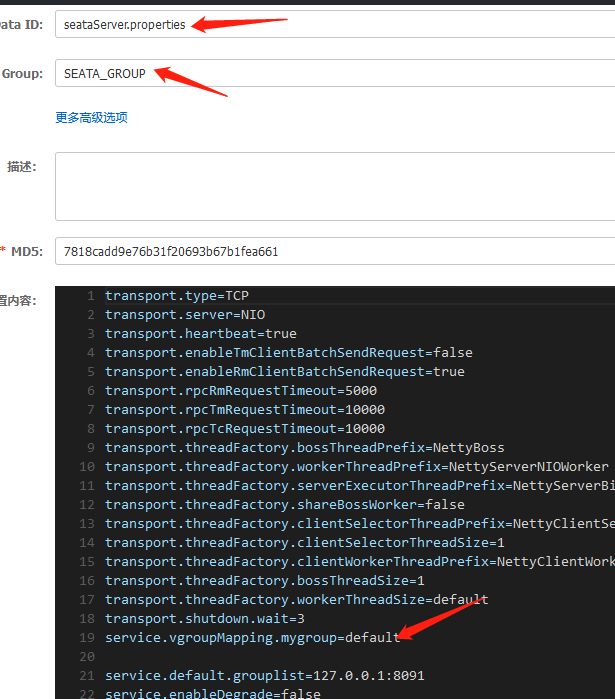The width and height of the screenshot is (615, 699).
Task: Click line transport.rpcTcRequestTimeout=10000
Action: (x=245, y=429)
